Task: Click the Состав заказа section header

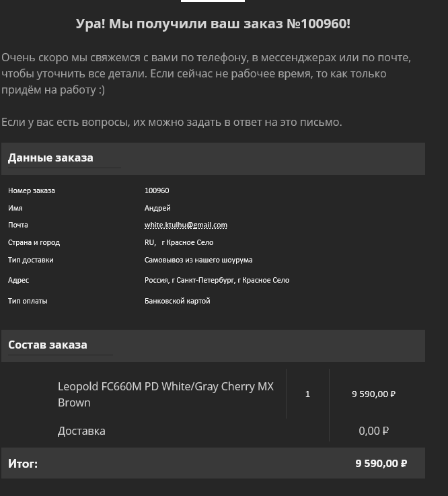Action: point(48,345)
